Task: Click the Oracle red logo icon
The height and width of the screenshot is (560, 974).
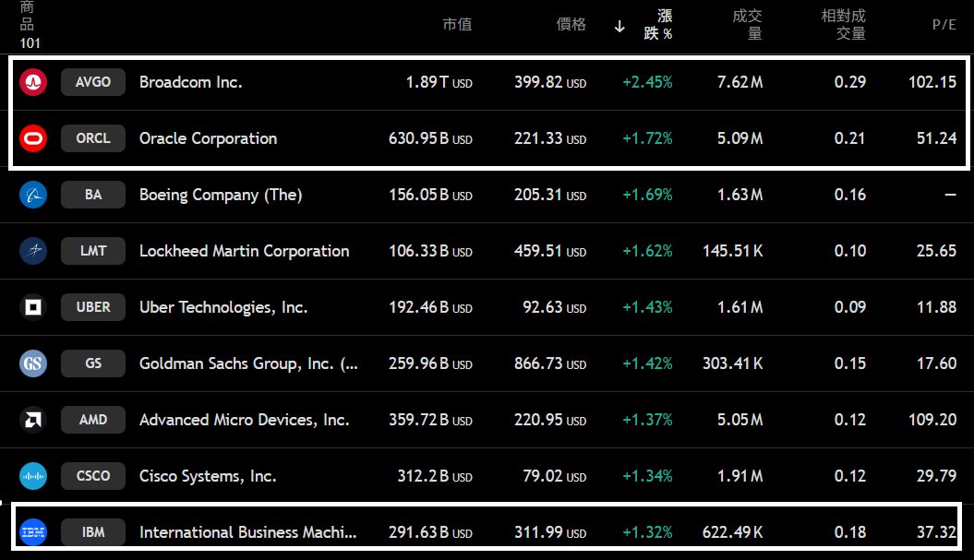Action: coord(33,138)
